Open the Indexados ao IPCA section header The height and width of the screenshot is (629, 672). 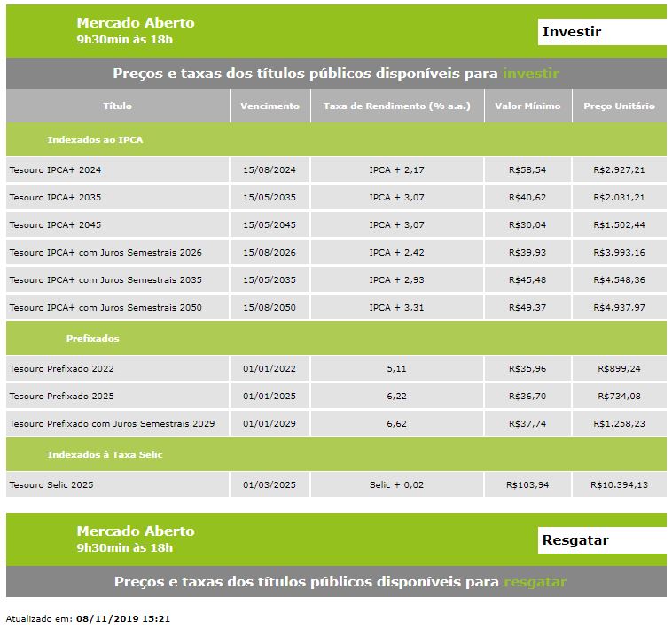point(95,140)
